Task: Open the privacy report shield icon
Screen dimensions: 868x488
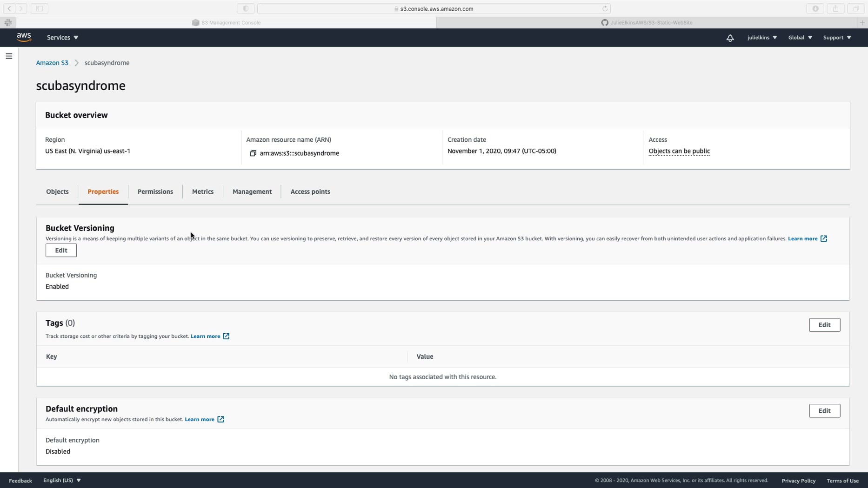Action: click(246, 8)
